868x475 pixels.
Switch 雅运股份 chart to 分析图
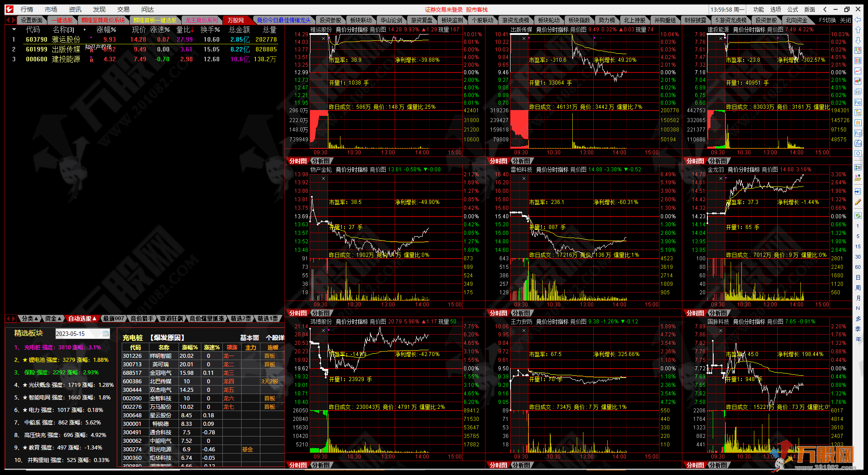[321, 161]
